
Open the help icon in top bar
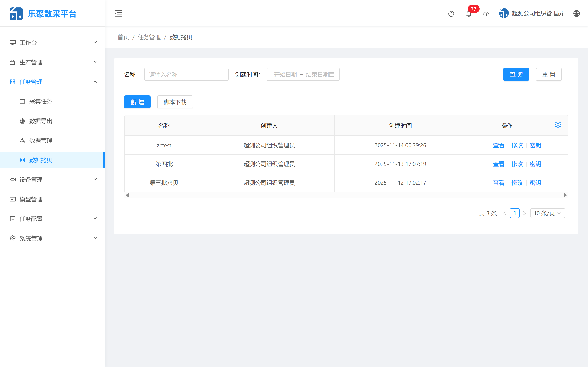click(x=451, y=14)
